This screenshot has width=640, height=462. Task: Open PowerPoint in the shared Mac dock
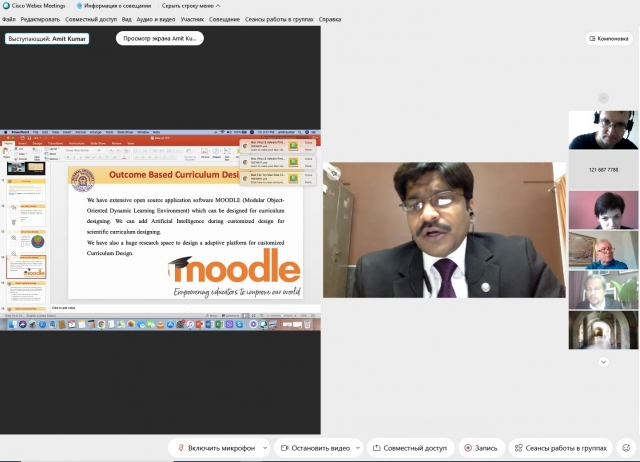click(199, 324)
